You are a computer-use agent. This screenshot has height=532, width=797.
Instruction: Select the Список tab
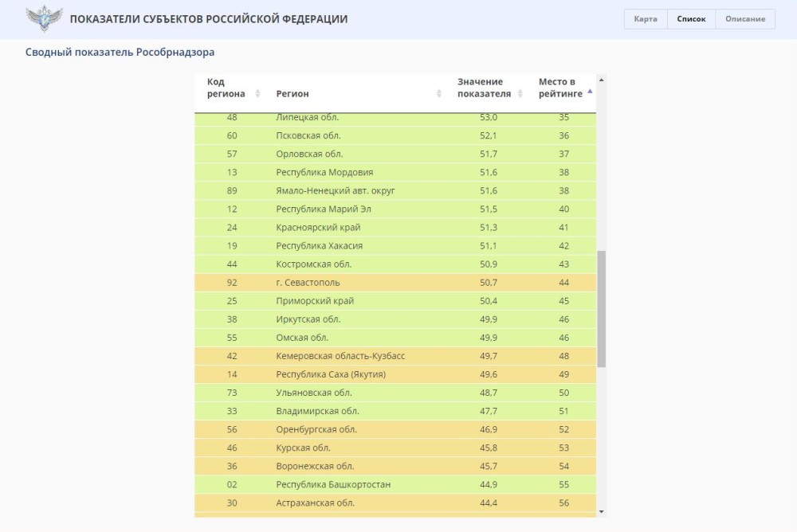tap(691, 19)
